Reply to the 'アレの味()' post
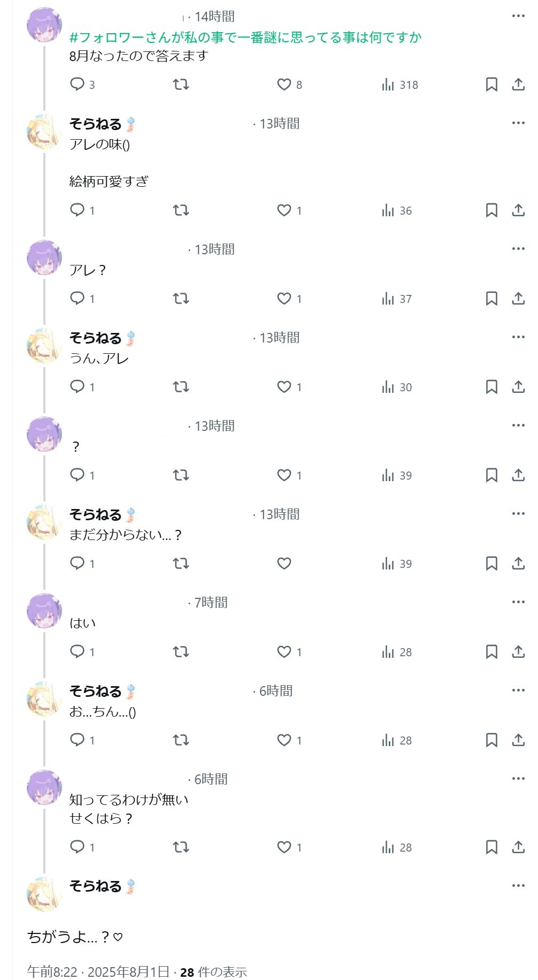This screenshot has width=538, height=980. [78, 210]
